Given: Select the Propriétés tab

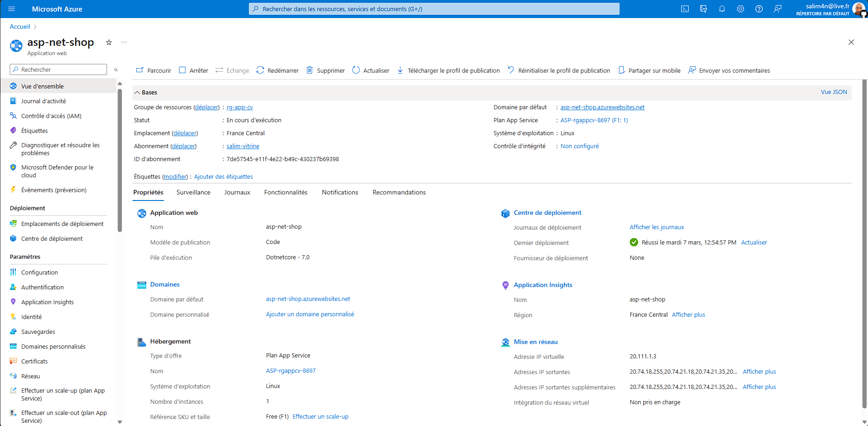Looking at the screenshot, I should pos(148,192).
